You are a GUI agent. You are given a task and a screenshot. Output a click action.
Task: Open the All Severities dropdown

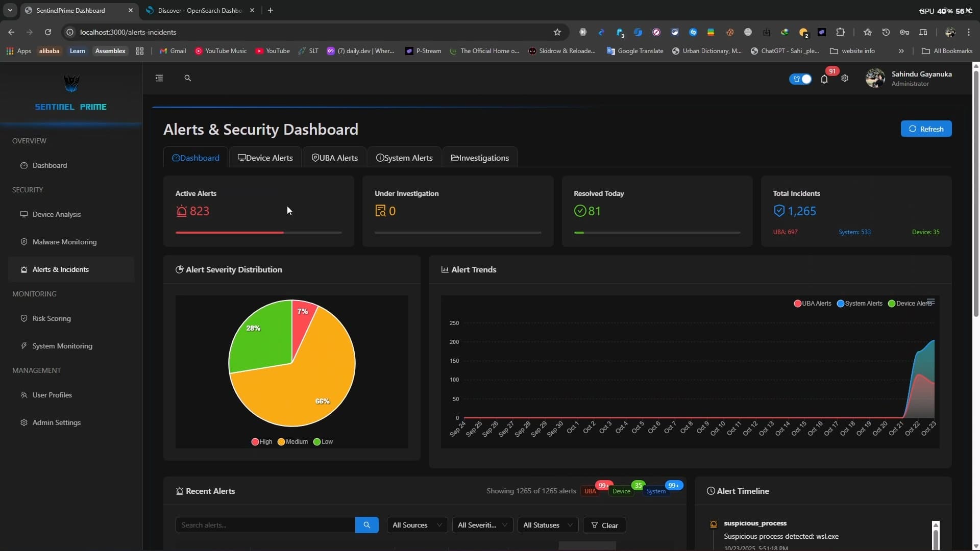coord(482,525)
